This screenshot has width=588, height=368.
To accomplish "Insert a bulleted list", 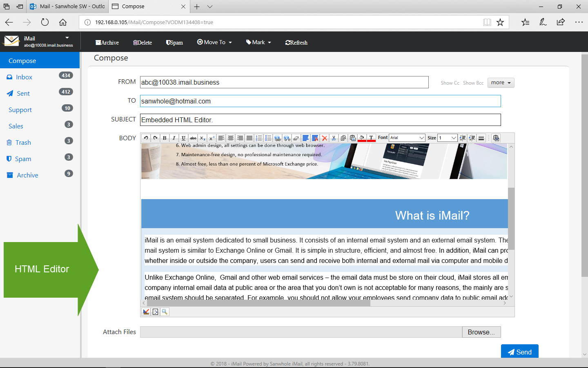I will (268, 138).
